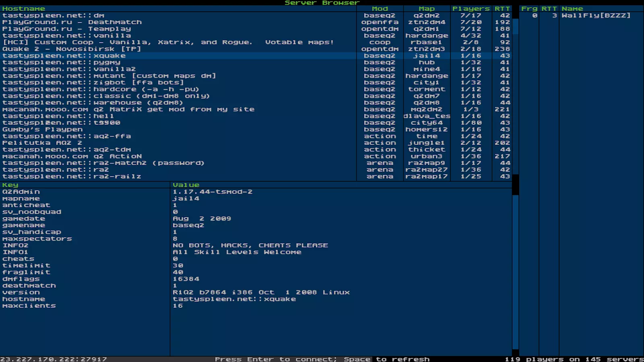Click the maxspectators key row
Screen dimensions: 644x362
coord(256,239)
